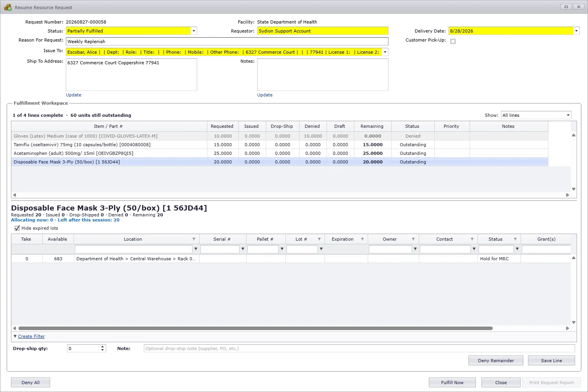The width and height of the screenshot is (588, 392).
Task: Click the Status column header filter icon
Action: (515, 239)
